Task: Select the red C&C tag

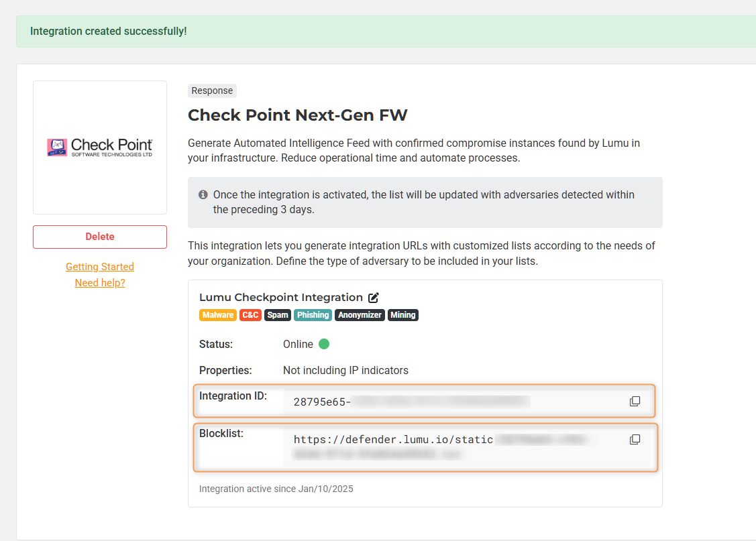Action: click(250, 315)
